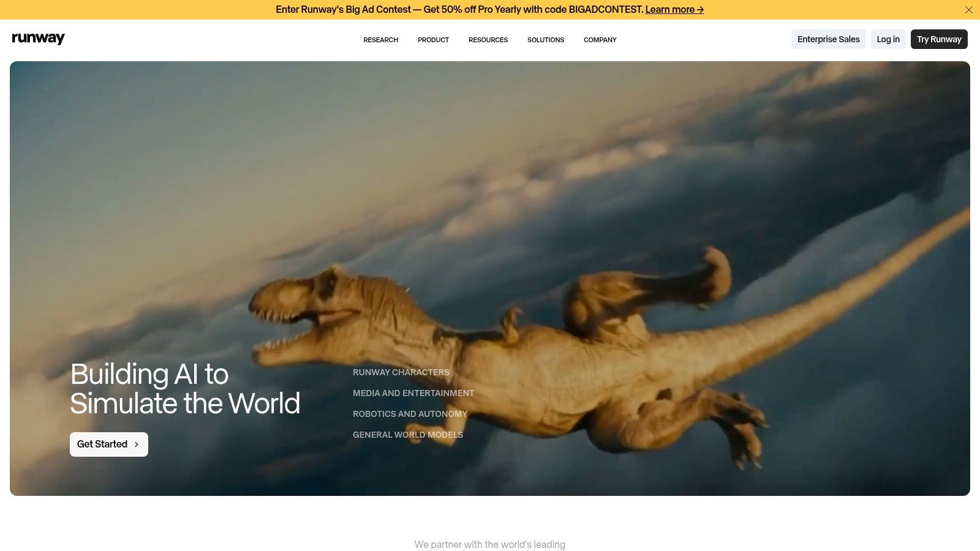
Task: Click the Try Runway button
Action: [939, 39]
